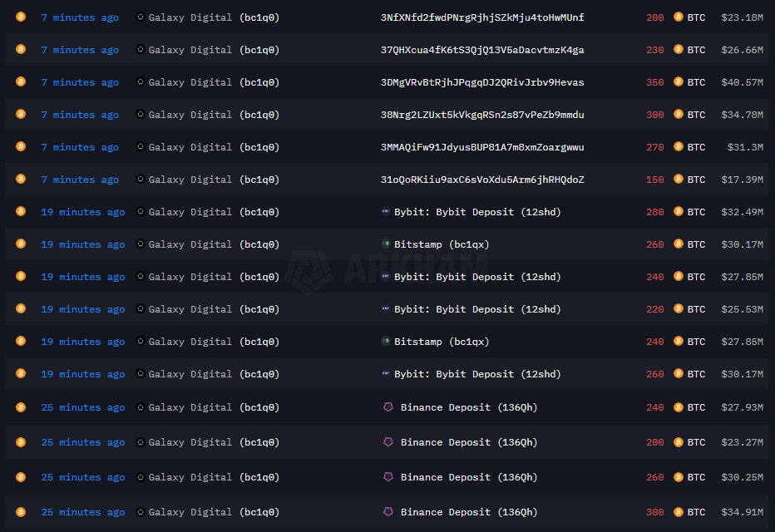Open Binance Deposit (136Qh) in the $23.27M row

pos(468,442)
